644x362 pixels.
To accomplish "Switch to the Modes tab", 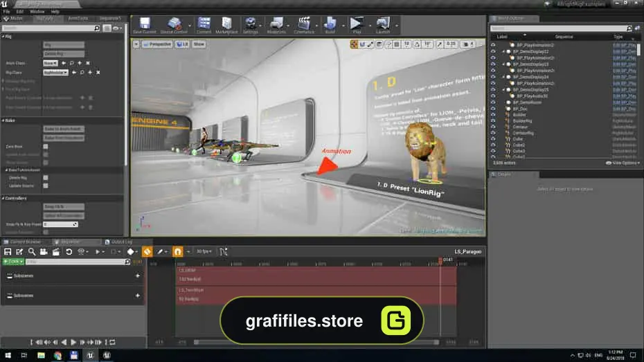I will pos(14,19).
